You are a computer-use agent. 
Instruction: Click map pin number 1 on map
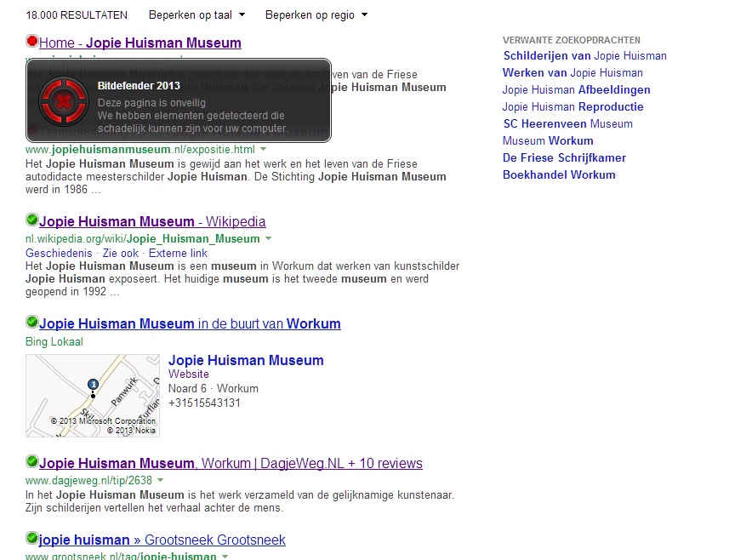tap(93, 385)
